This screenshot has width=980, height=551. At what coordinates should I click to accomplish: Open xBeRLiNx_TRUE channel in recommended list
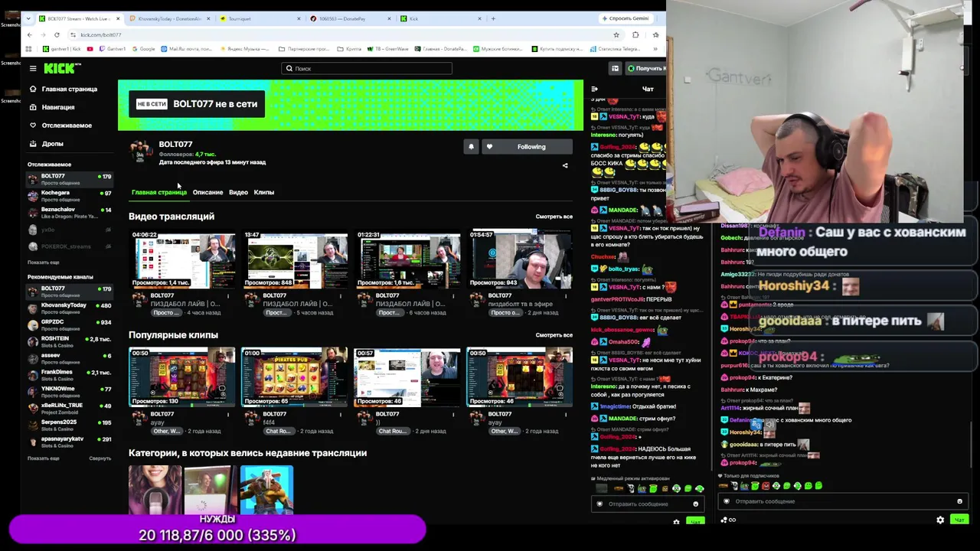pos(70,409)
